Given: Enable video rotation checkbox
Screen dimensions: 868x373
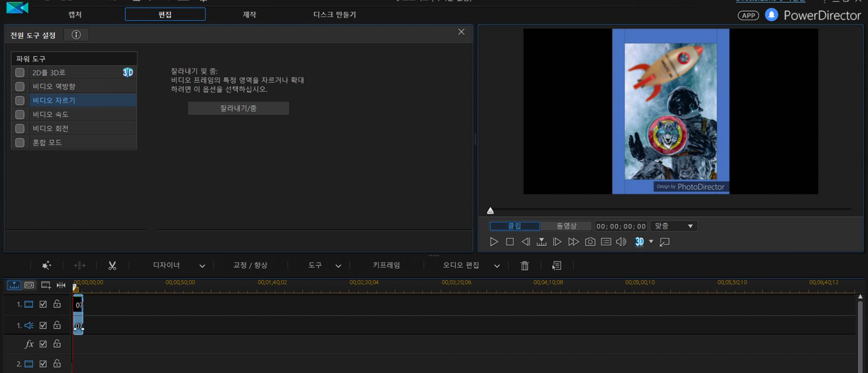Looking at the screenshot, I should pyautogui.click(x=20, y=128).
